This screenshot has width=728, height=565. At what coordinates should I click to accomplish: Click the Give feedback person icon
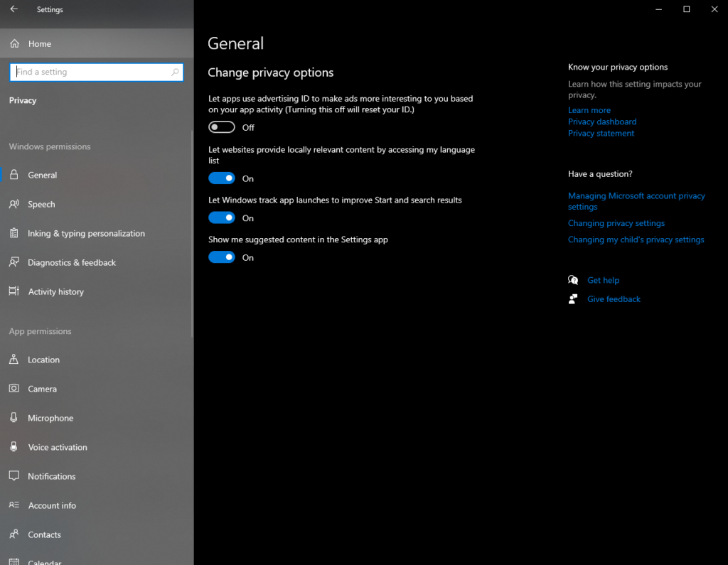click(573, 299)
